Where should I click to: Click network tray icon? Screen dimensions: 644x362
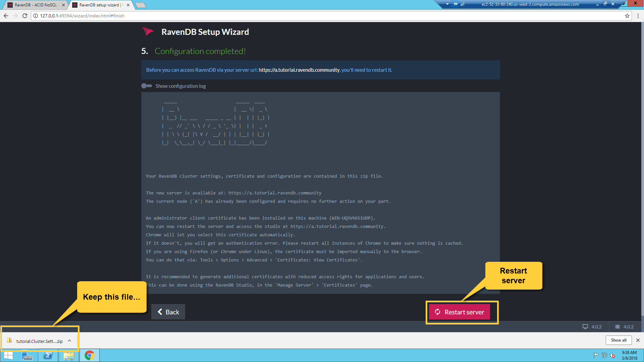tap(604, 356)
